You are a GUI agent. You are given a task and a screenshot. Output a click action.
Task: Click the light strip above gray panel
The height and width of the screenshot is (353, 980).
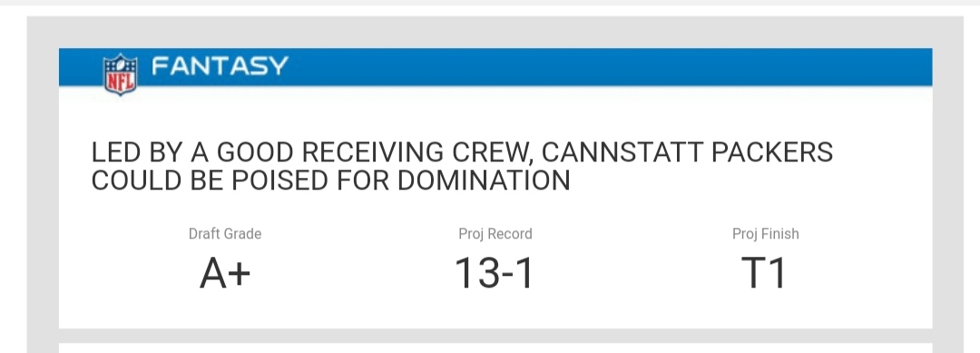490,3
